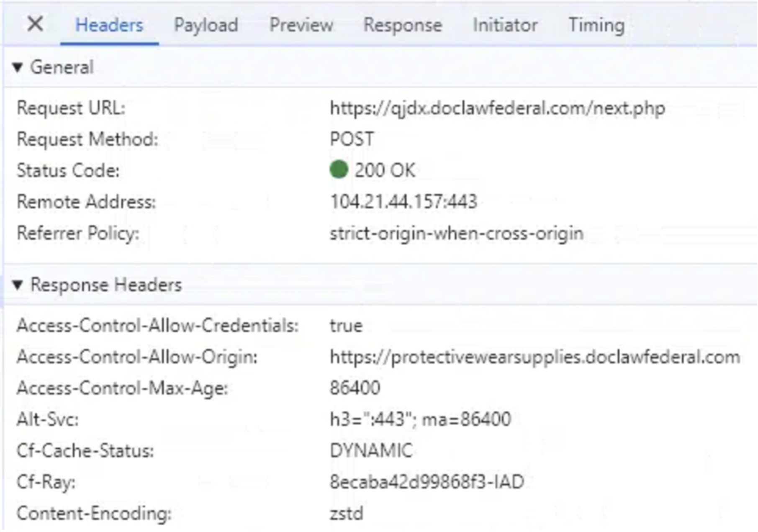Collapse the General section triangle

(x=17, y=67)
